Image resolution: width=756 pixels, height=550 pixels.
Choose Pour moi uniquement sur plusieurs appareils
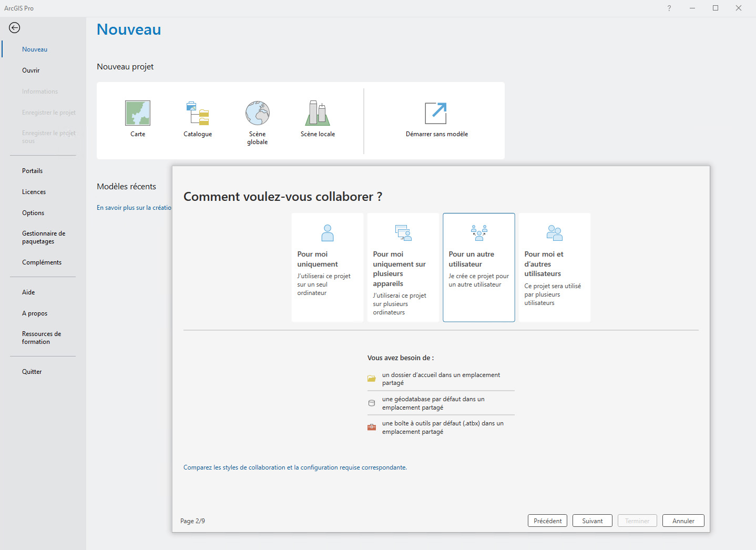403,267
